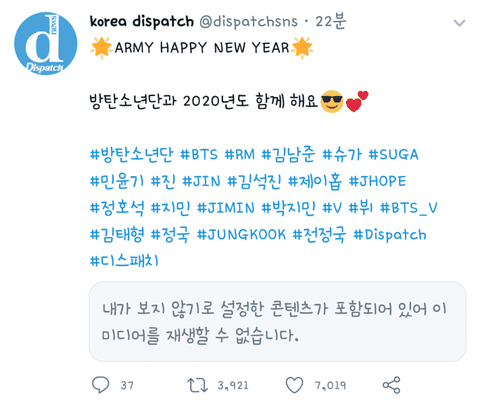
Task: Open the share icon on the tweet
Action: (391, 385)
